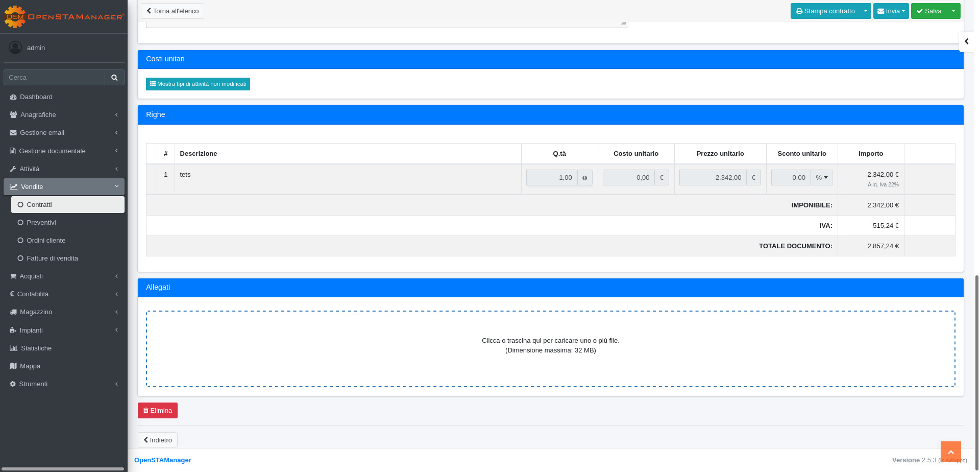
Task: Collapse the right side panel chevron
Action: [966, 41]
